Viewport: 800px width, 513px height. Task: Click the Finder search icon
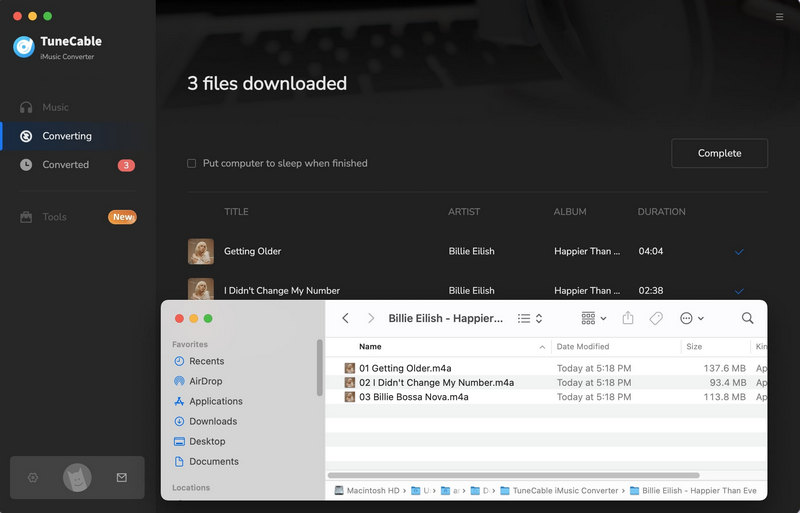[x=747, y=318]
